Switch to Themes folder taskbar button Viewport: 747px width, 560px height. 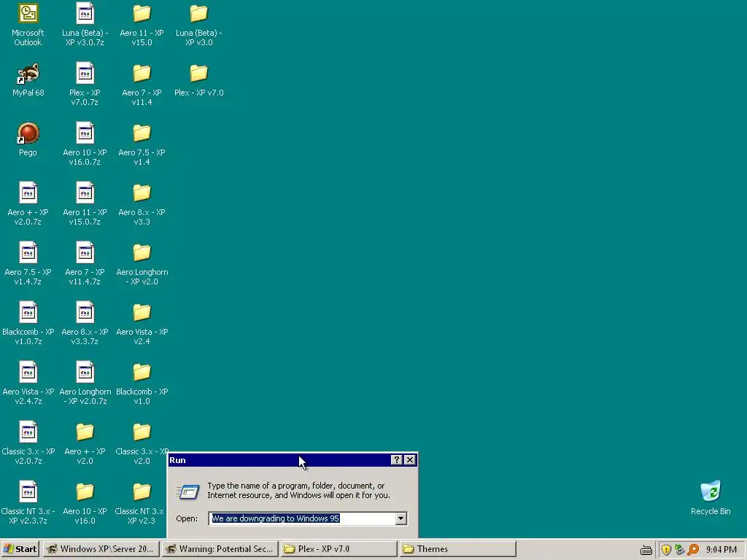pyautogui.click(x=458, y=549)
